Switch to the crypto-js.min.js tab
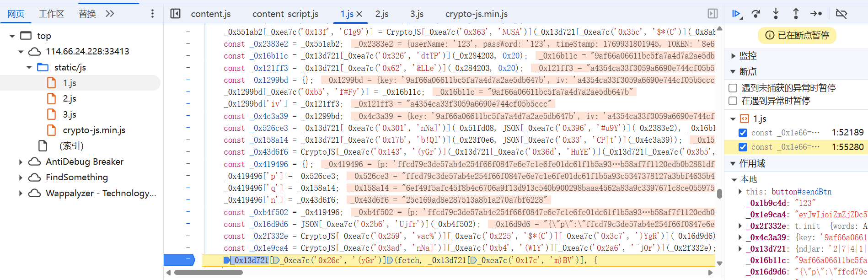 click(477, 14)
